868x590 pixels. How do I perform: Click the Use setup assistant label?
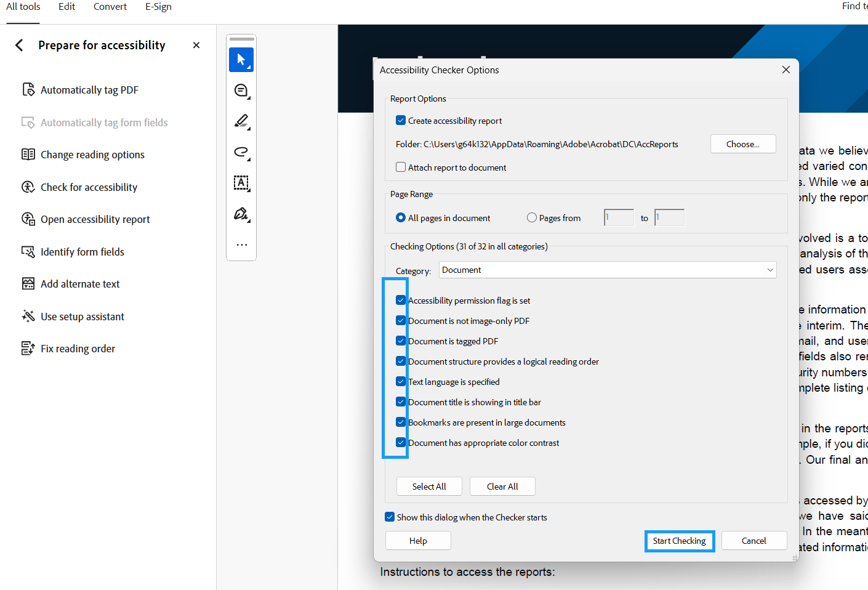82,317
